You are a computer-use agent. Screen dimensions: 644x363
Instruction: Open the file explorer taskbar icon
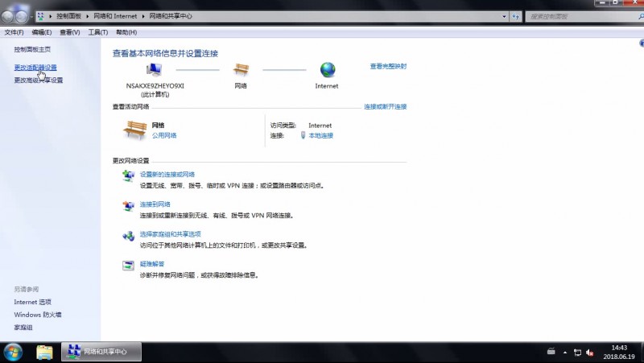pyautogui.click(x=44, y=353)
